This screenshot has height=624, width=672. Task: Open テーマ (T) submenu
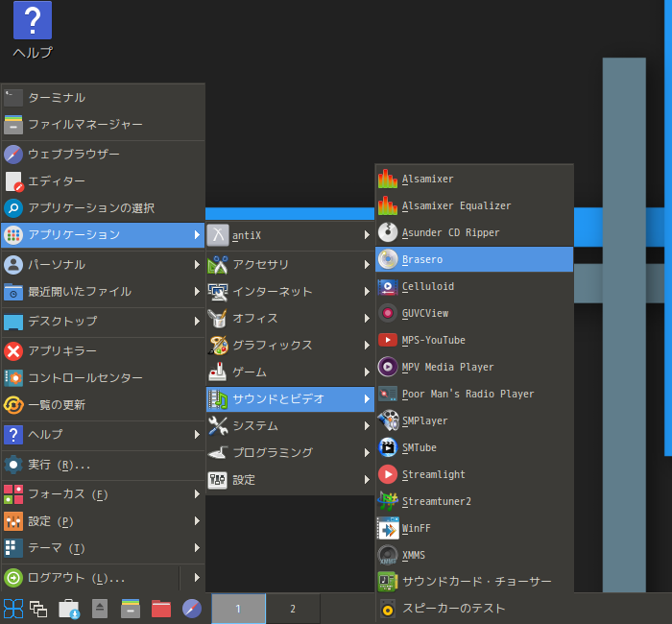point(103,548)
